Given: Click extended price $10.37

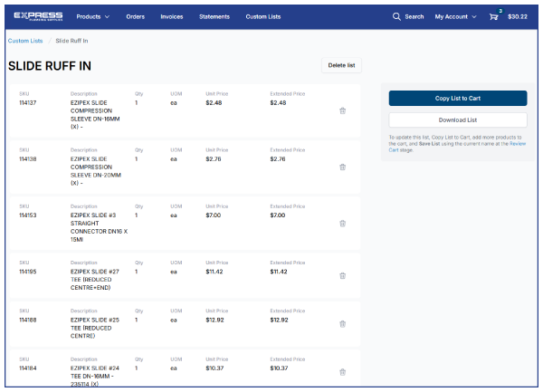Looking at the screenshot, I should tap(279, 368).
